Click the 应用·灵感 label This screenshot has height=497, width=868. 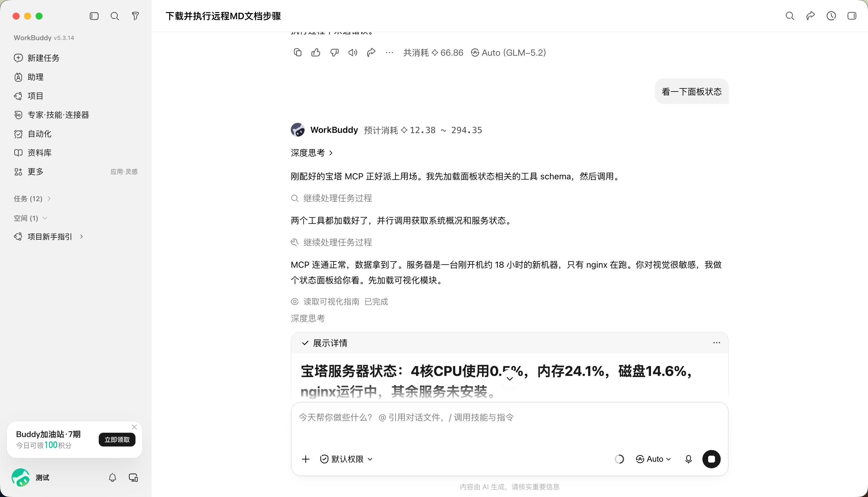coord(124,172)
